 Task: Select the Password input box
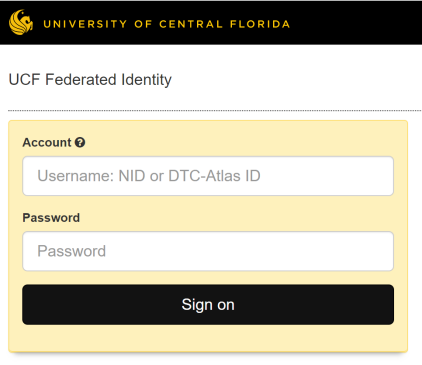208,251
